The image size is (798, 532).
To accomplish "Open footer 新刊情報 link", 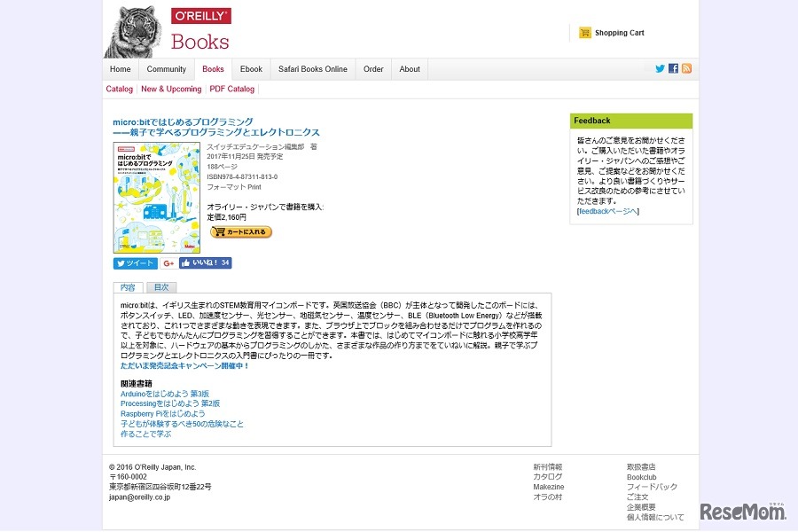I will click(548, 467).
